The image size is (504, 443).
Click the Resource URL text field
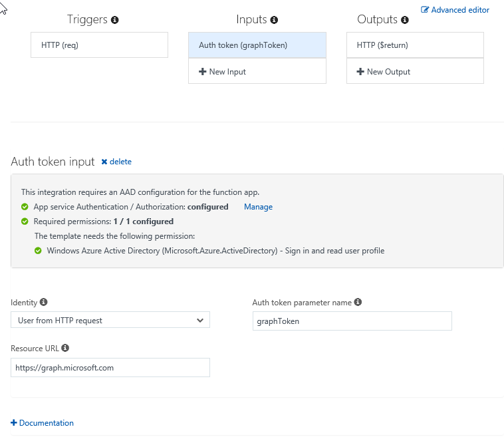click(x=110, y=367)
